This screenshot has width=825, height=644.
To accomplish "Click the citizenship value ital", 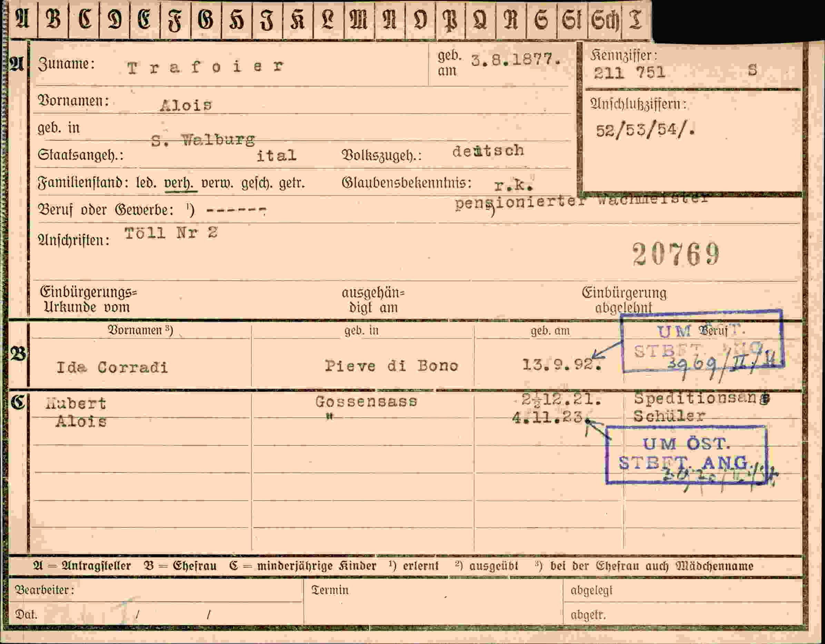I will click(276, 155).
